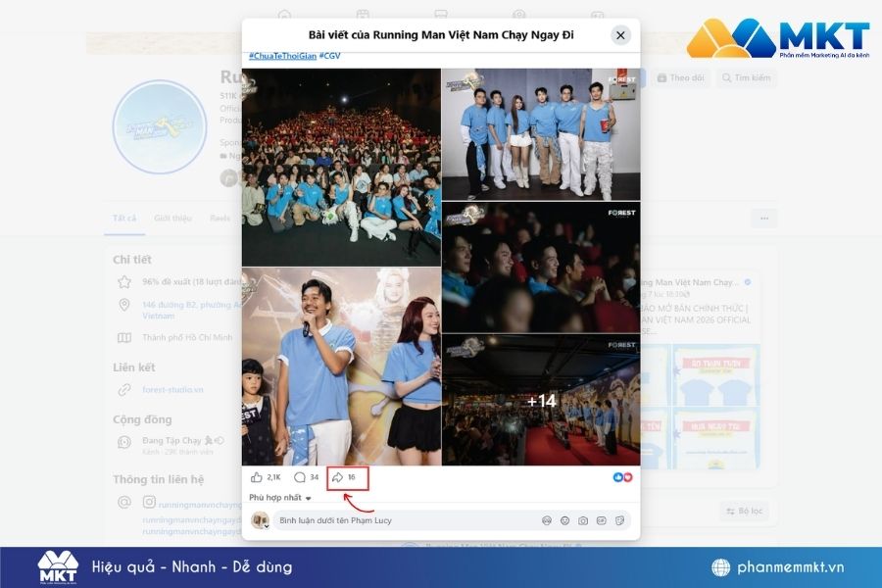Click the Theo dõi follow button
The height and width of the screenshot is (588, 882).
(681, 77)
